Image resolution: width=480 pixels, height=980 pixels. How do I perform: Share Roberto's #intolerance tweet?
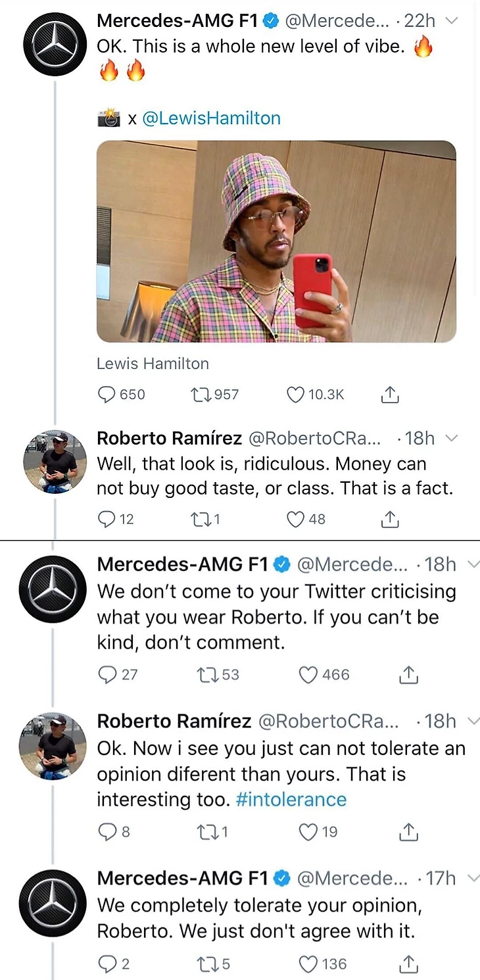[408, 832]
